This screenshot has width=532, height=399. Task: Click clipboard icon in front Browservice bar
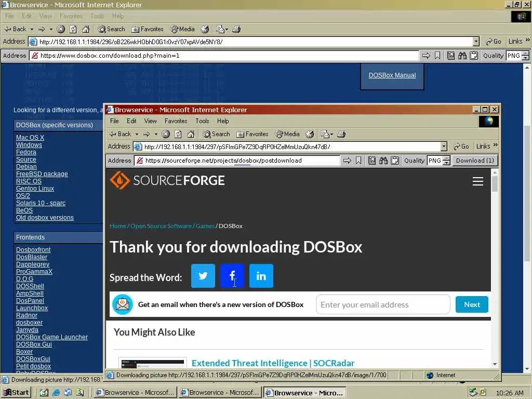point(395,161)
